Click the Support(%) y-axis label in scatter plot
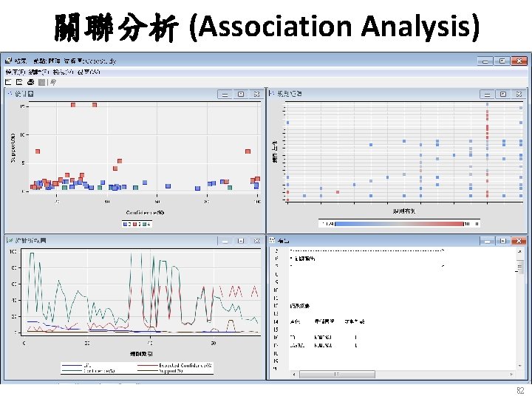The width and height of the screenshot is (532, 399). click(13, 148)
